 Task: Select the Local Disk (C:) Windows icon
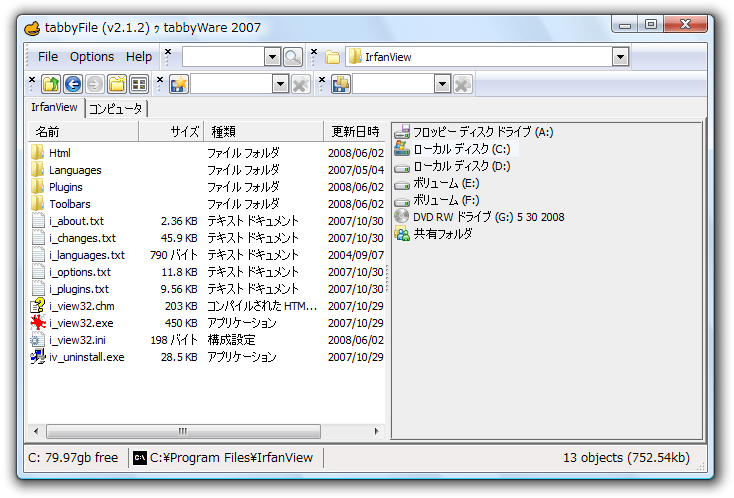pyautogui.click(x=402, y=149)
